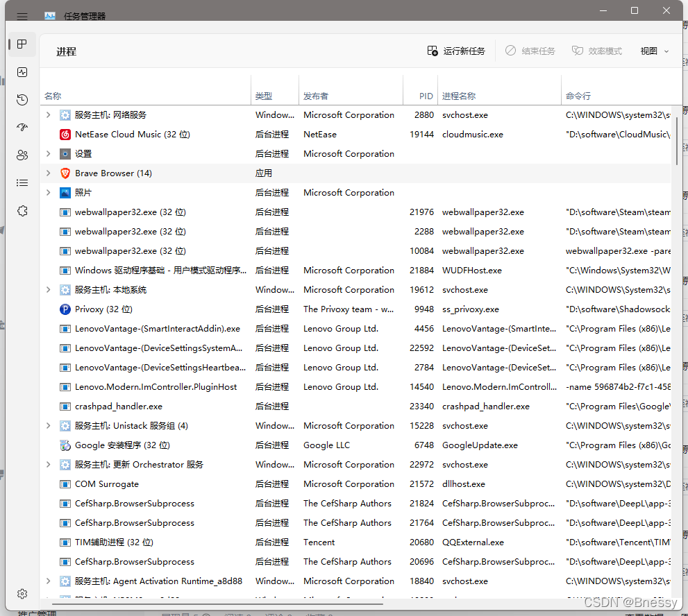The image size is (688, 616).
Task: Open the 视图 dropdown menu
Action: 654,51
